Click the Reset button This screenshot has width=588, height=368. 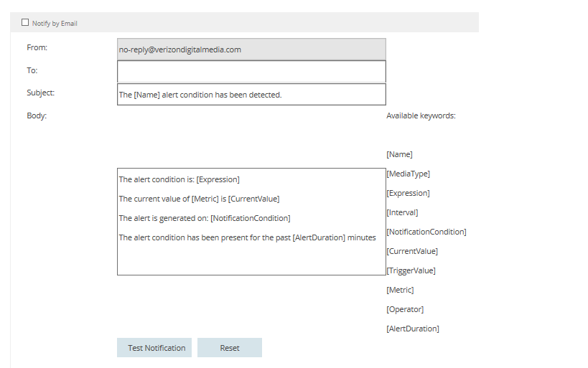[x=230, y=348]
